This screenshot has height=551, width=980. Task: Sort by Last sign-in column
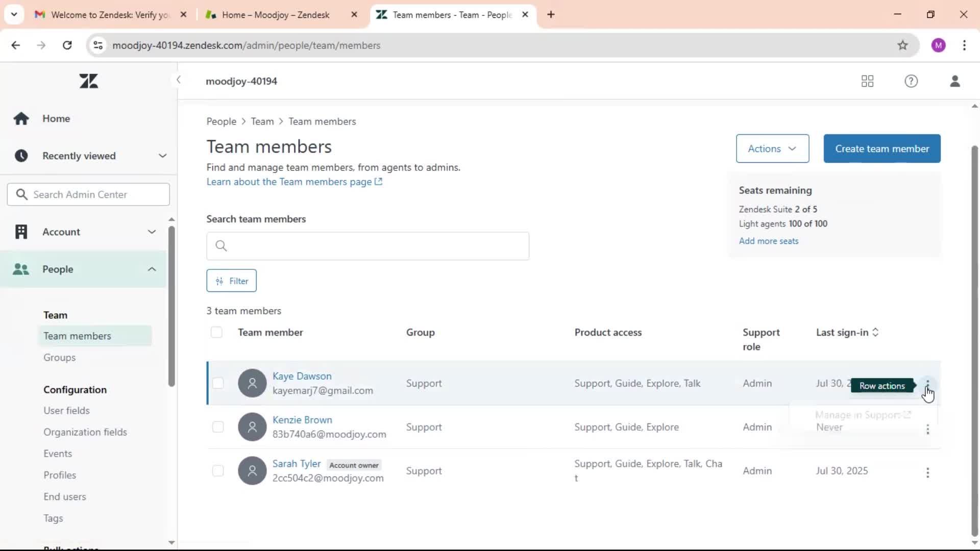(847, 333)
